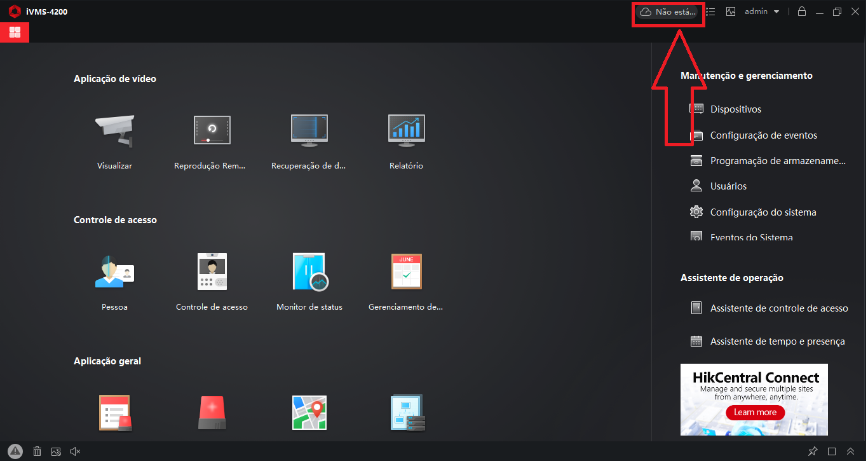Click the Usuários person icon
This screenshot has height=461, width=868.
(696, 186)
